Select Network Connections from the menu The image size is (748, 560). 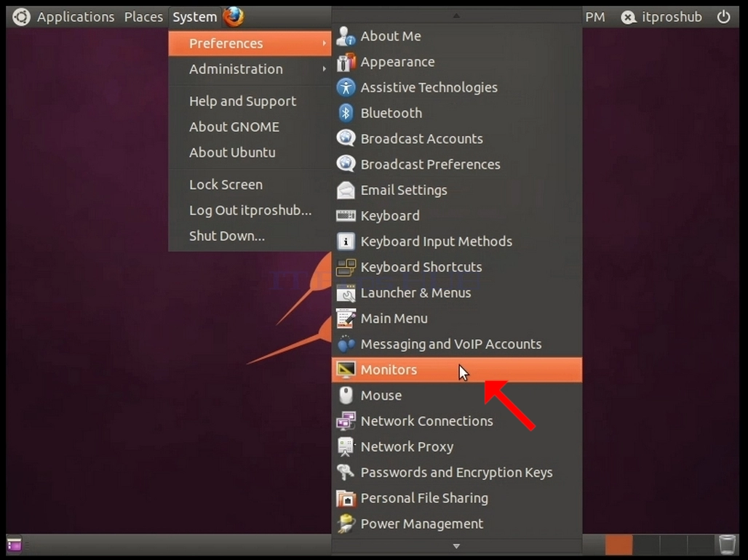click(x=456, y=421)
